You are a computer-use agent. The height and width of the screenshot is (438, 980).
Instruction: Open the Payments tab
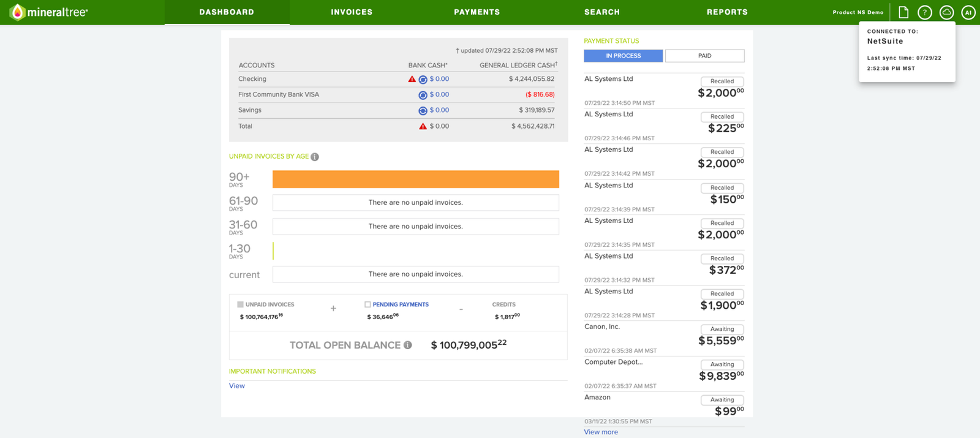[x=477, y=12]
